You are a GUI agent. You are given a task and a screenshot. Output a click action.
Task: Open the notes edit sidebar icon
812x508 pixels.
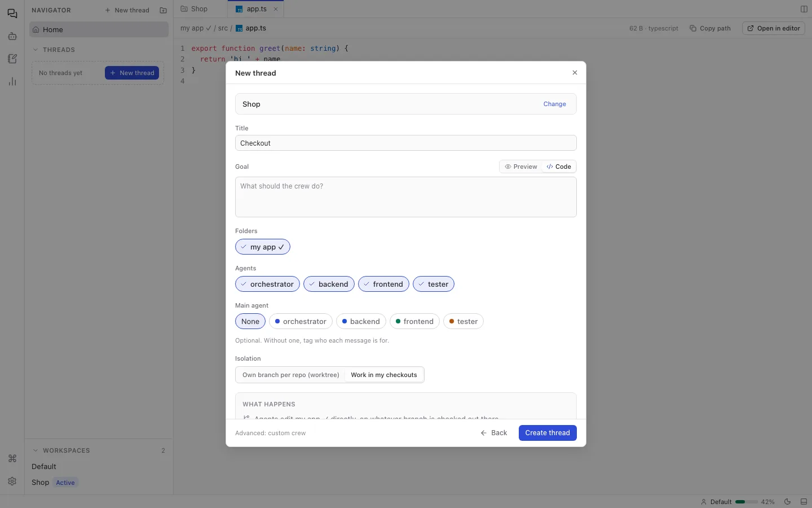pos(12,59)
